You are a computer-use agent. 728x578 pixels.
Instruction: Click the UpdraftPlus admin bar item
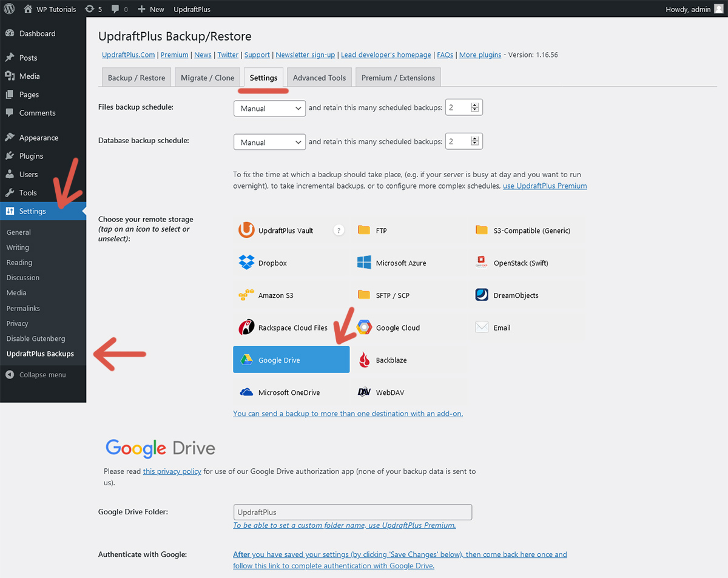coord(192,9)
